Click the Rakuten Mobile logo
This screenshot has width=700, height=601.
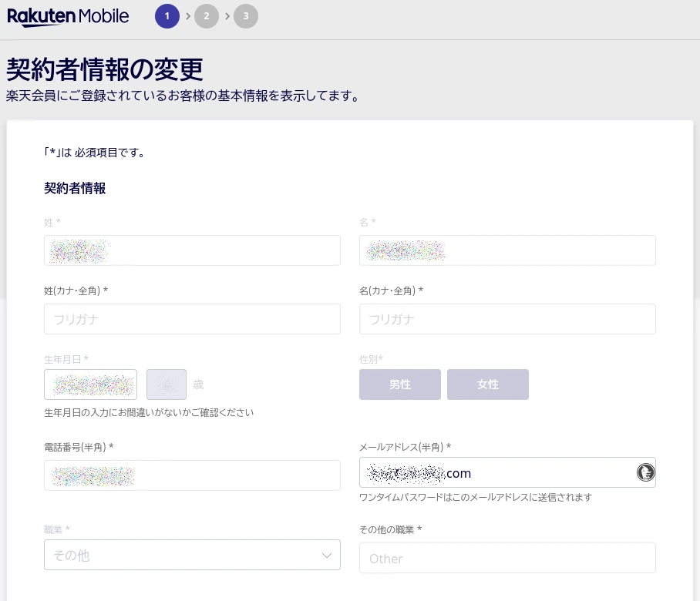click(68, 16)
